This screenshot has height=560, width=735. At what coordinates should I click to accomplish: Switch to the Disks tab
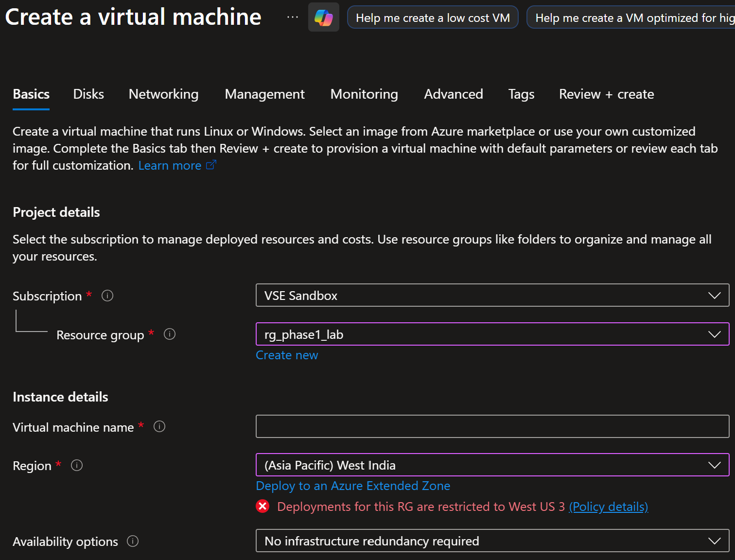88,94
